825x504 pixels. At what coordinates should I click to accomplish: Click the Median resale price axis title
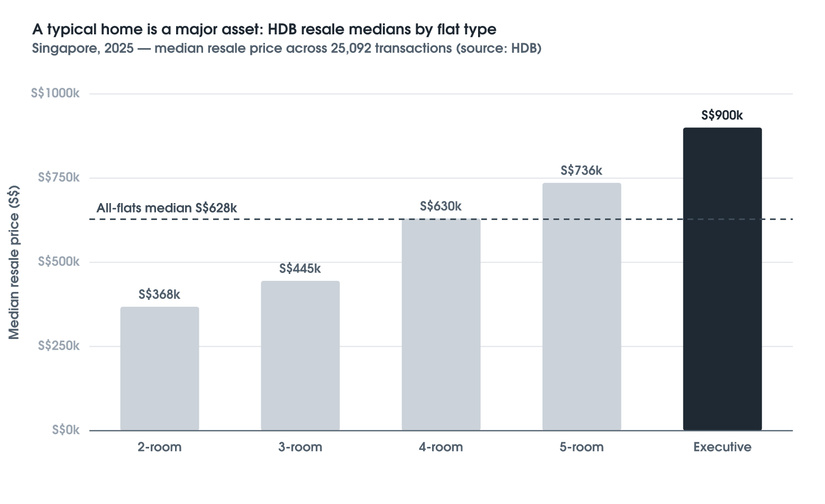pos(14,262)
